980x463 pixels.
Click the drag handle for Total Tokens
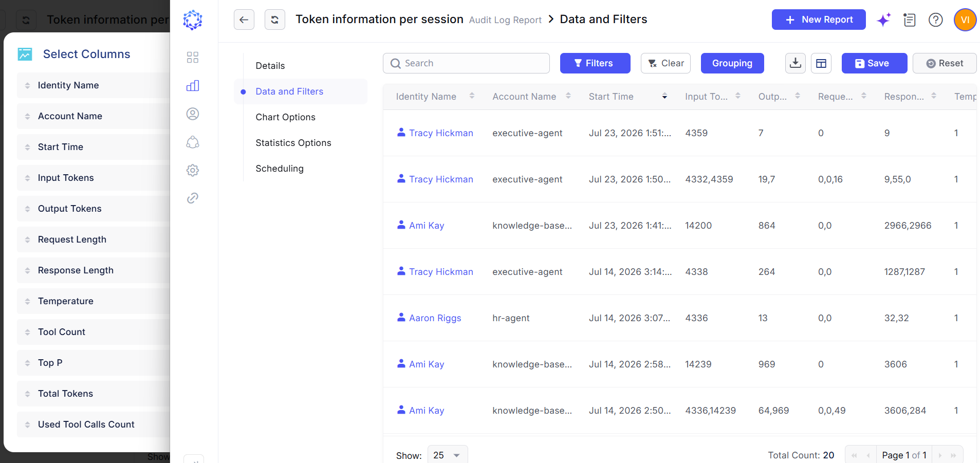click(27, 394)
